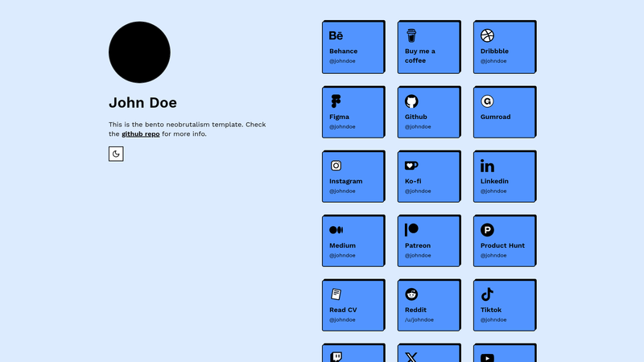
Task: Click the Reddit alien icon
Action: click(x=411, y=294)
